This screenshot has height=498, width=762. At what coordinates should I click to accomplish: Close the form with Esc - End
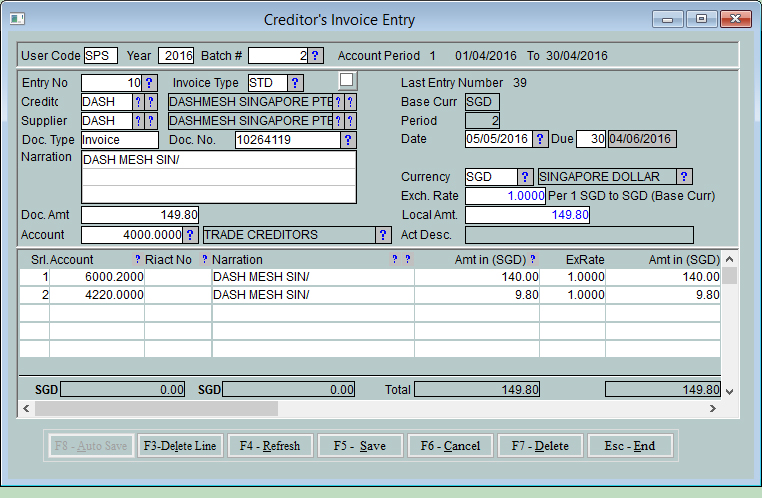[630, 446]
